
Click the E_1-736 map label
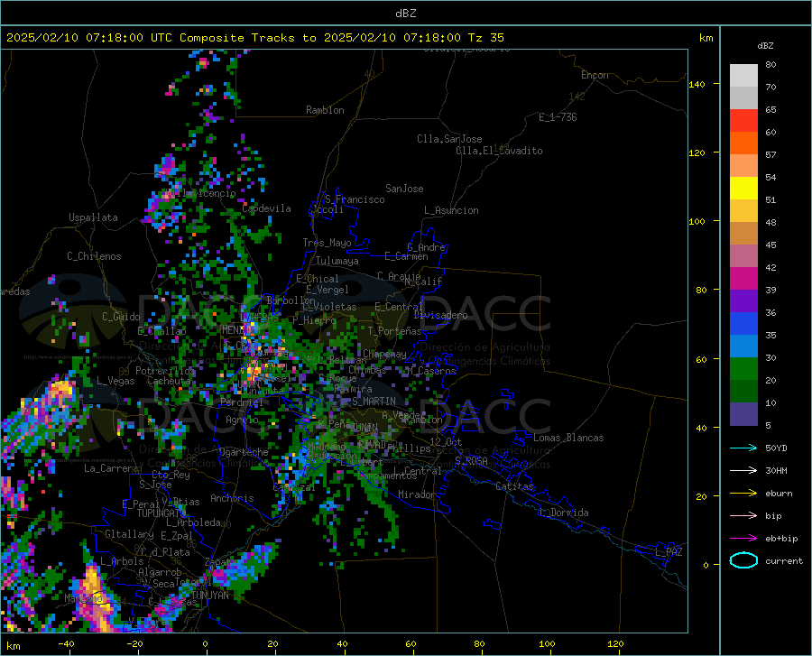[558, 117]
